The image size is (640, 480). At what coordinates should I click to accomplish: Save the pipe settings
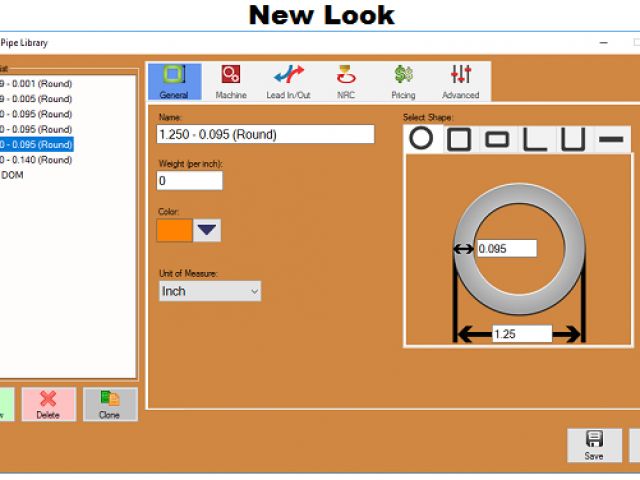pyautogui.click(x=594, y=445)
